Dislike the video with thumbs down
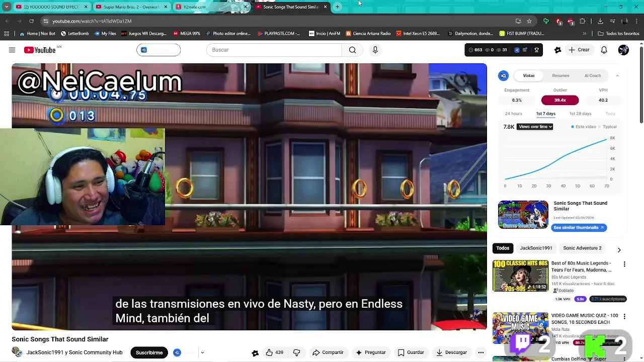The height and width of the screenshot is (362, 644). point(296,352)
